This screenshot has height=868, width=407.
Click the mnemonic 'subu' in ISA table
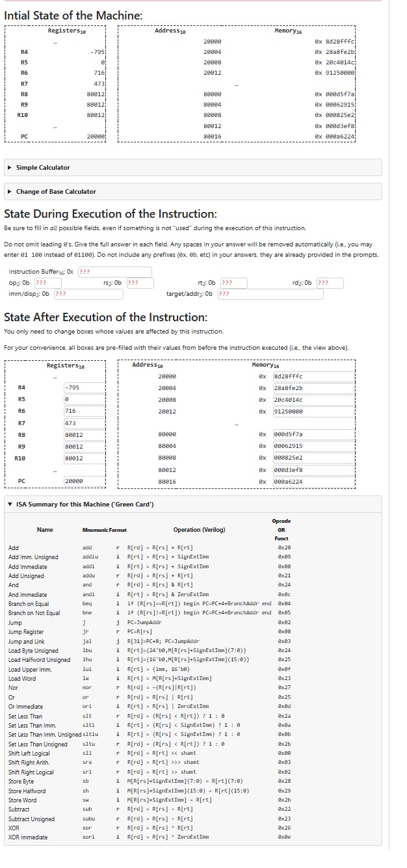coord(89,819)
